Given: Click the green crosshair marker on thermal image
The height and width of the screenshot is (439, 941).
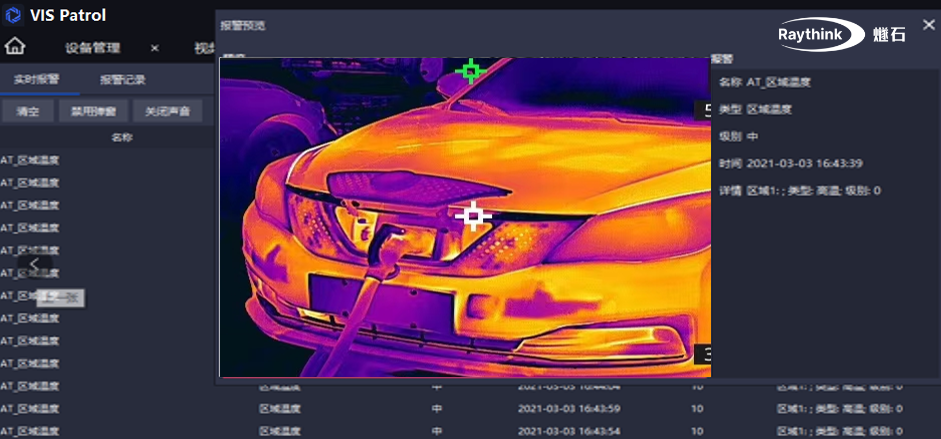Looking at the screenshot, I should coord(469,71).
